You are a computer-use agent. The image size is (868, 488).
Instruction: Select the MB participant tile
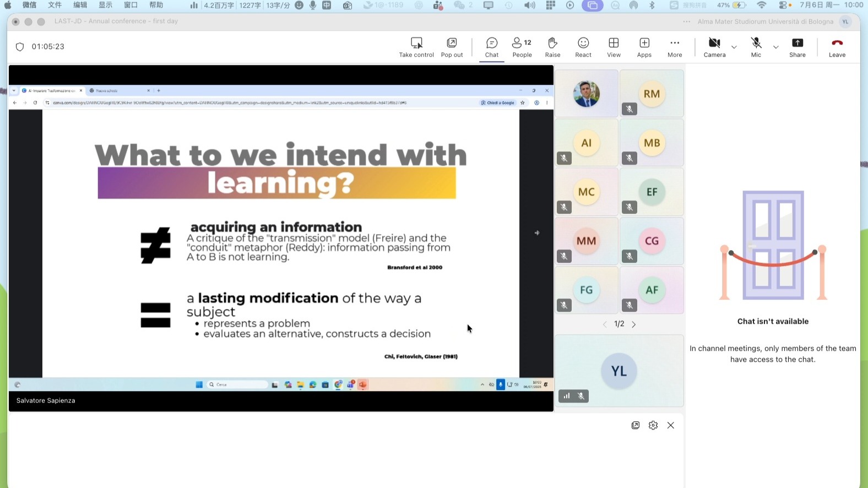(x=652, y=143)
